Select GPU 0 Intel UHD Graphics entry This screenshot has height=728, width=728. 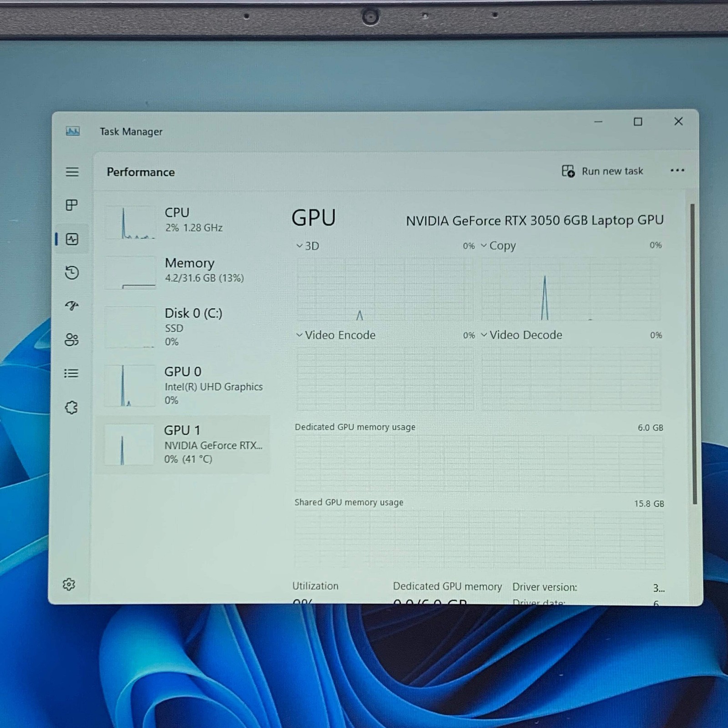click(183, 385)
